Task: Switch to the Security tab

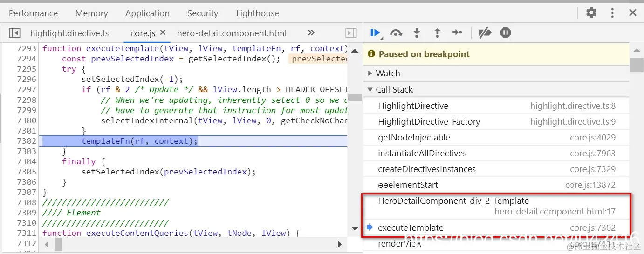Action: point(203,13)
